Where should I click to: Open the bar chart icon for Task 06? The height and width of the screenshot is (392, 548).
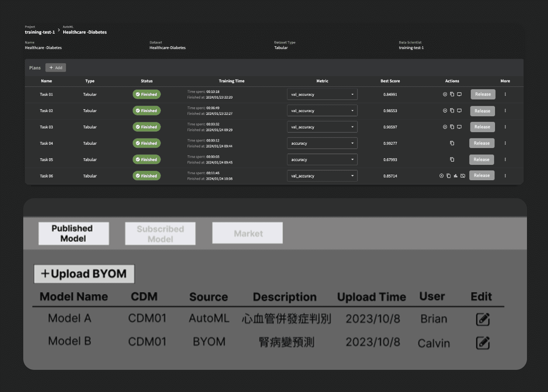point(456,176)
